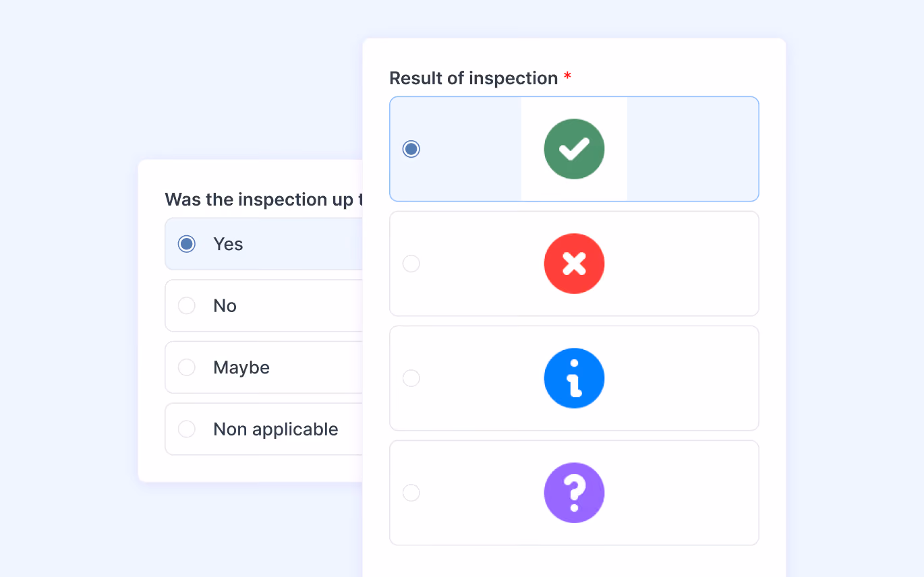Choose the radio button beside the purple question mark
The width and height of the screenshot is (924, 577).
(411, 493)
